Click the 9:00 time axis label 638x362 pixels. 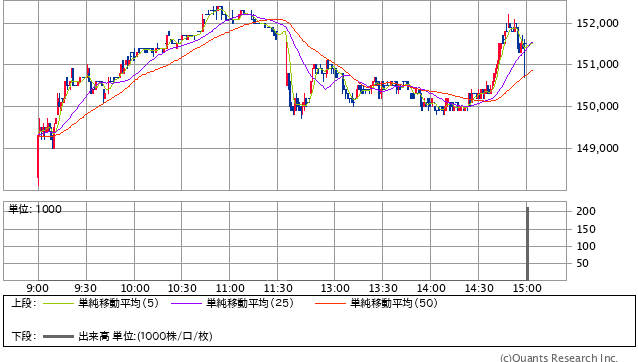(x=37, y=288)
